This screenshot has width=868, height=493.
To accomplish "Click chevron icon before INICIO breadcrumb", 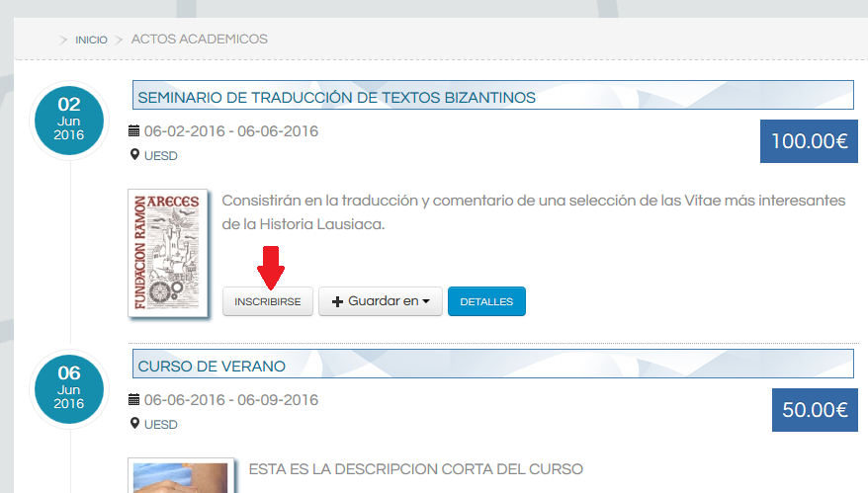I will click(x=63, y=40).
